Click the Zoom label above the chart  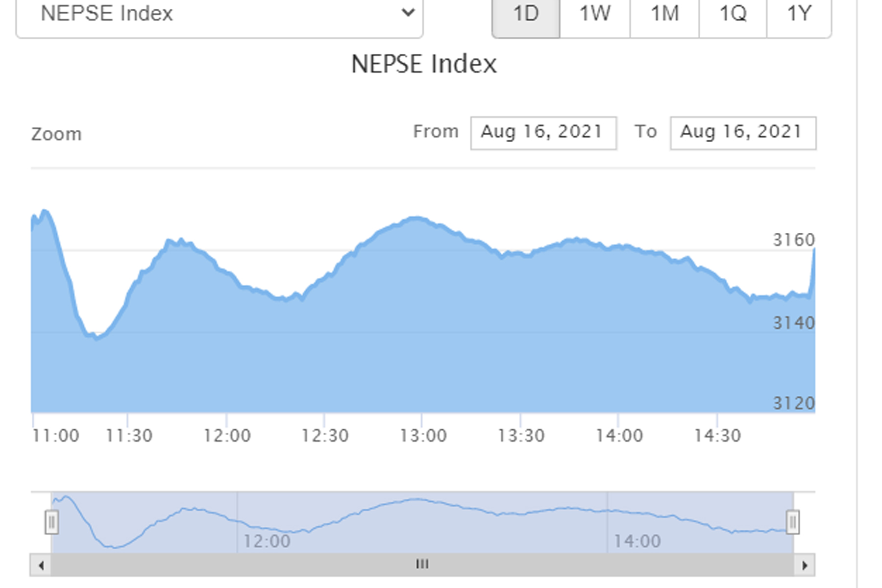tap(56, 134)
